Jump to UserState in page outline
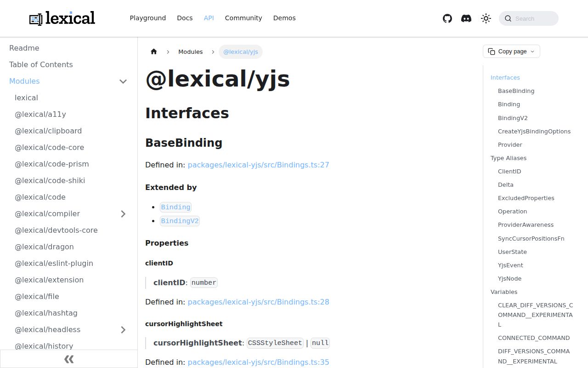 click(512, 252)
